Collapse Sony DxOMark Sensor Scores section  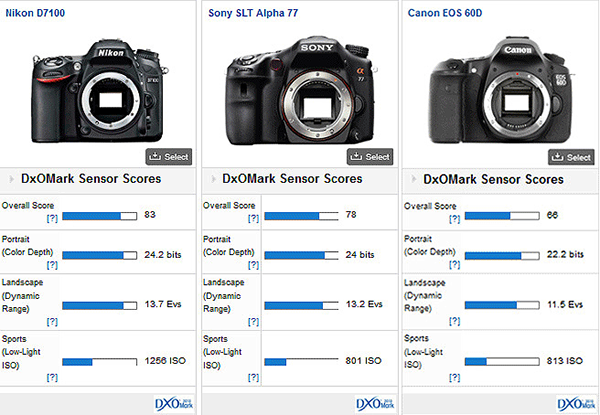tap(213, 179)
